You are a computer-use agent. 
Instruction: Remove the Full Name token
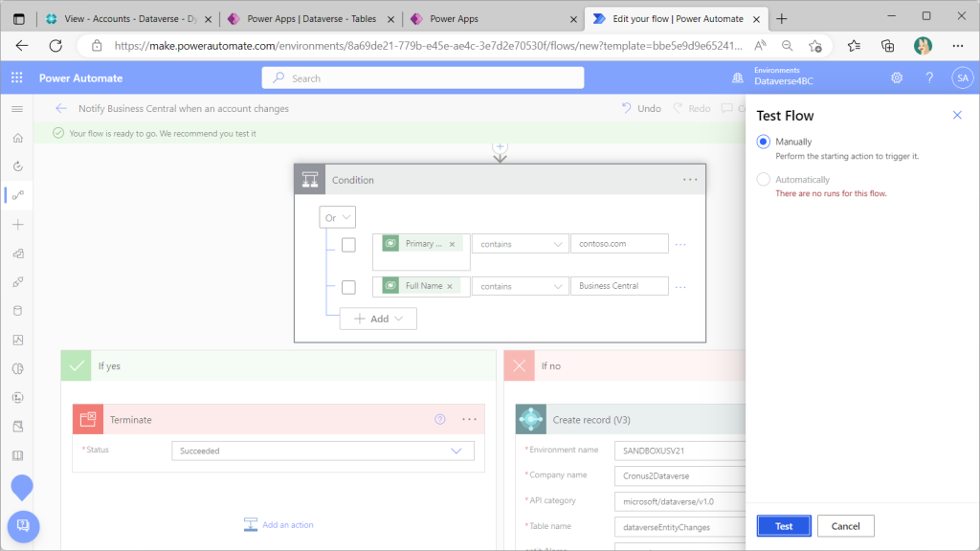450,286
